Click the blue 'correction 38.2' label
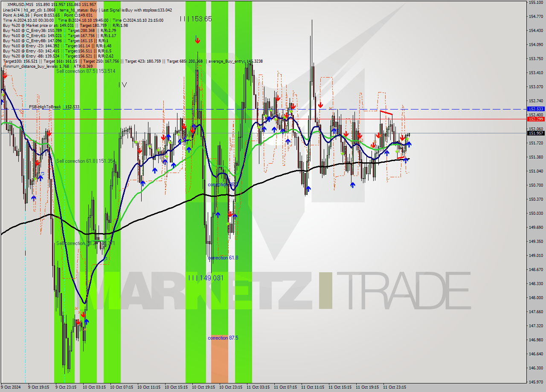The width and height of the screenshot is (546, 392). pos(223,184)
